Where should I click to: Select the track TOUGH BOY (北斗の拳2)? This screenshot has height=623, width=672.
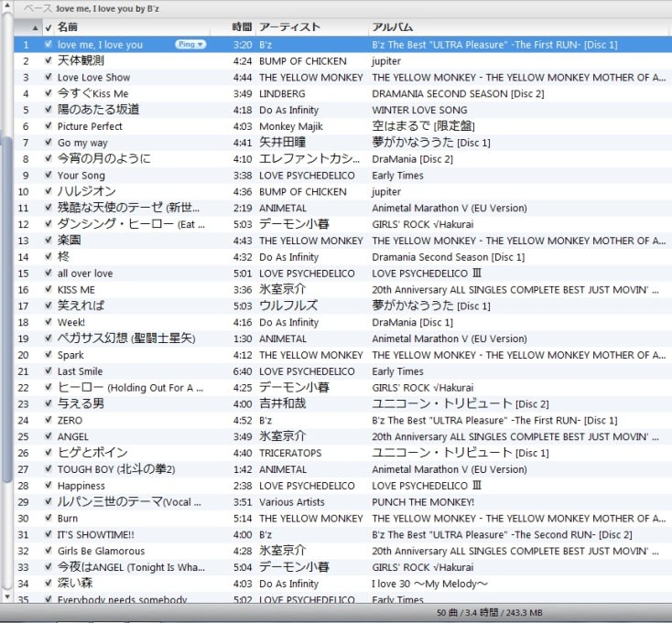coord(116,469)
